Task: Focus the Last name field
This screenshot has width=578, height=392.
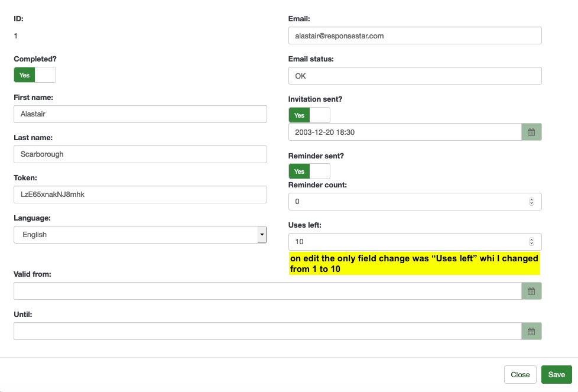Action: 140,154
